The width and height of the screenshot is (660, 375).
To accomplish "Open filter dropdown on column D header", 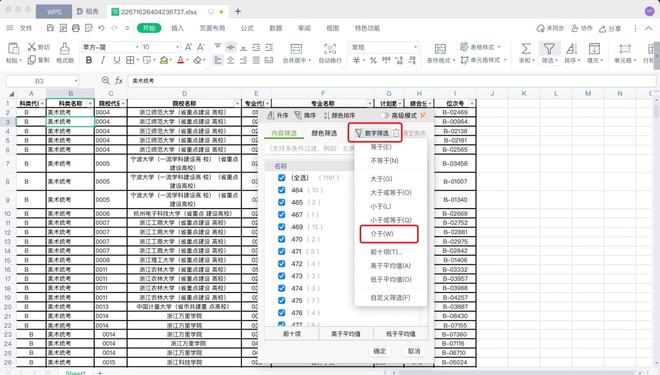I will [x=237, y=103].
